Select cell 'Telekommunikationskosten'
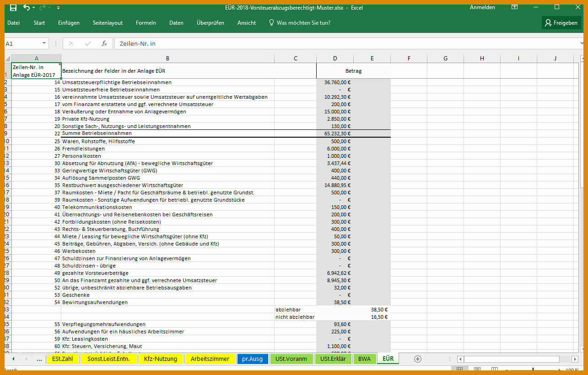This screenshot has width=588, height=375. coord(167,207)
